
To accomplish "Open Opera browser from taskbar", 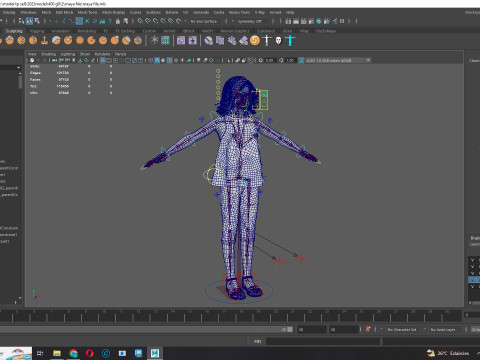I will pos(89,353).
